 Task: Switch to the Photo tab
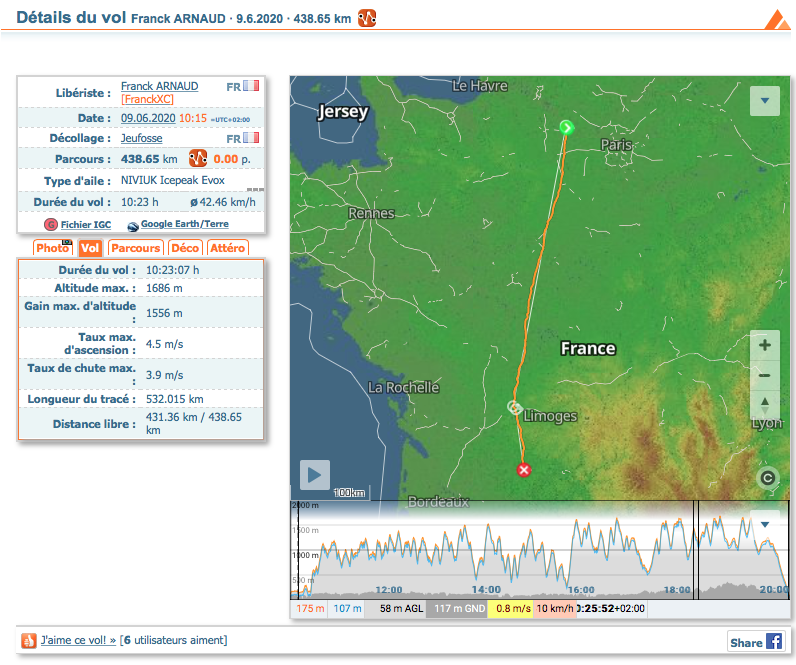tap(53, 248)
